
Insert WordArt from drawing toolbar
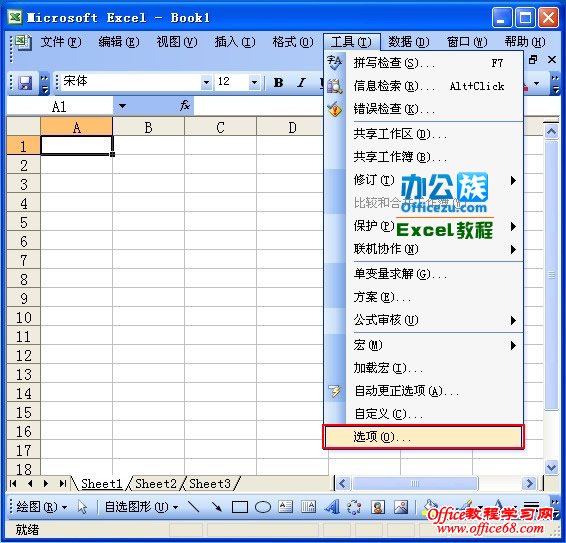pyautogui.click(x=332, y=507)
